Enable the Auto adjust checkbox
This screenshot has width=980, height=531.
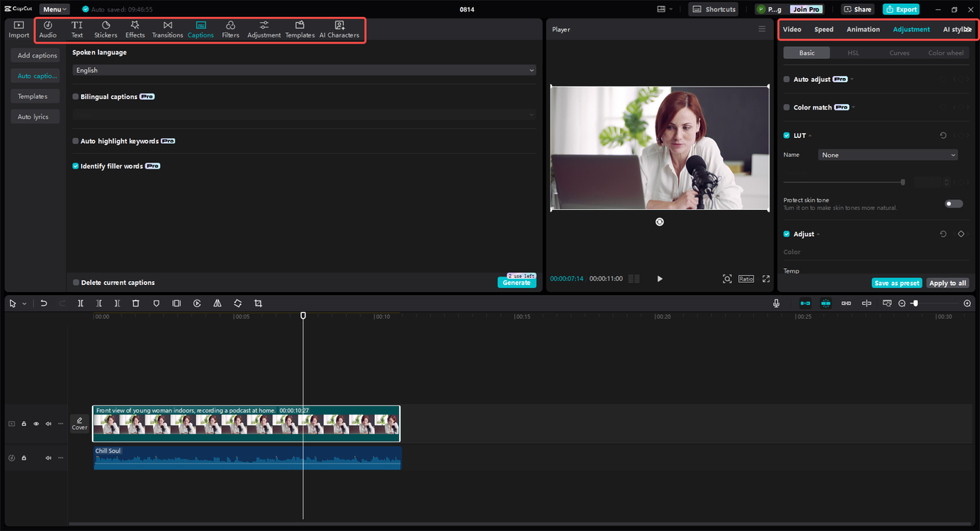[786, 79]
